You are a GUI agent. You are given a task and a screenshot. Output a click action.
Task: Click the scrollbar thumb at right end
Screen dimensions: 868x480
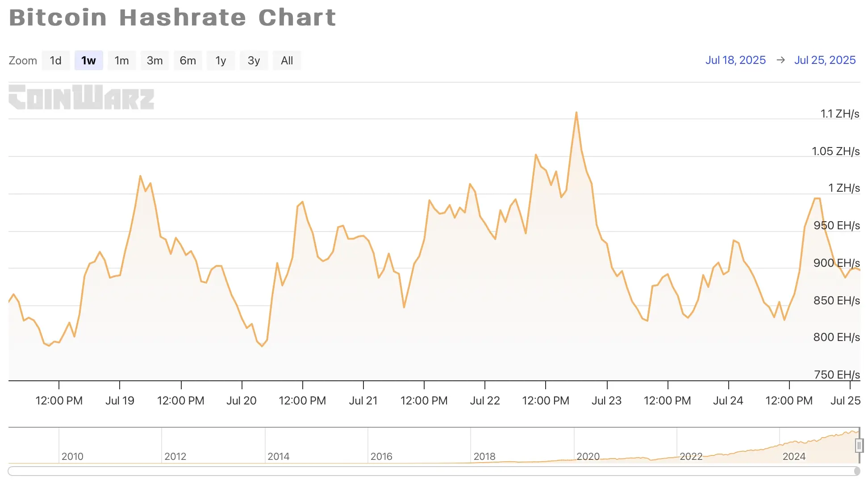pos(857,471)
